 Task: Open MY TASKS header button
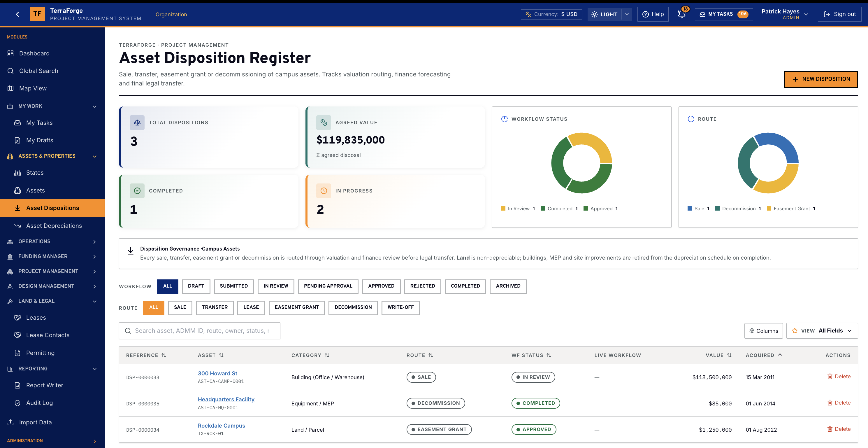click(724, 14)
